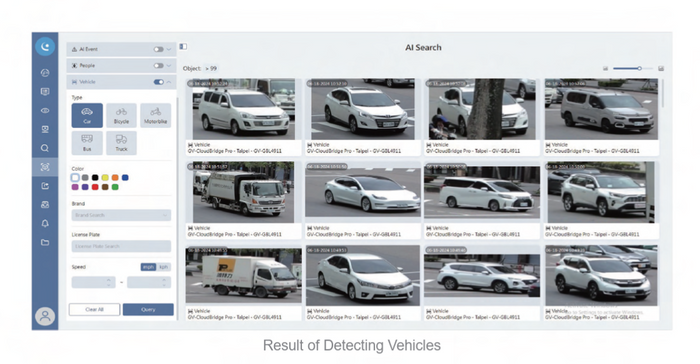This screenshot has width=700, height=364.
Task: Open the box truck with orange logo thumbnail
Action: coord(243,276)
